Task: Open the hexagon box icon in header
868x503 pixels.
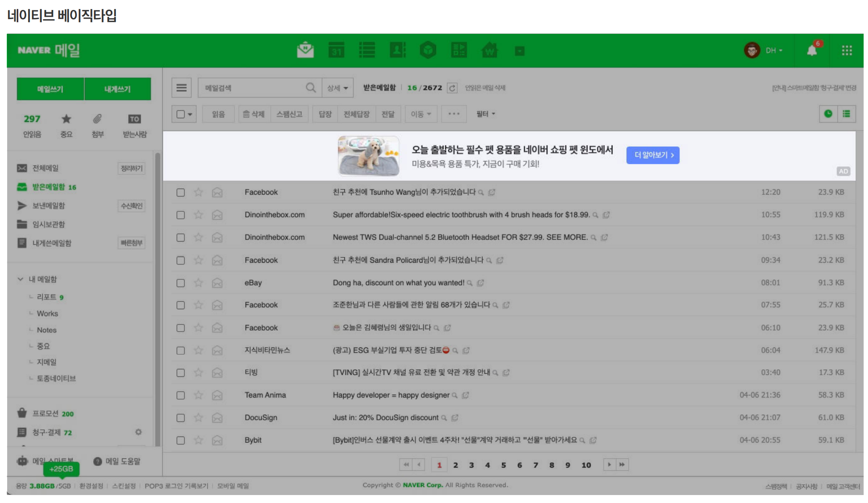Action: click(428, 50)
